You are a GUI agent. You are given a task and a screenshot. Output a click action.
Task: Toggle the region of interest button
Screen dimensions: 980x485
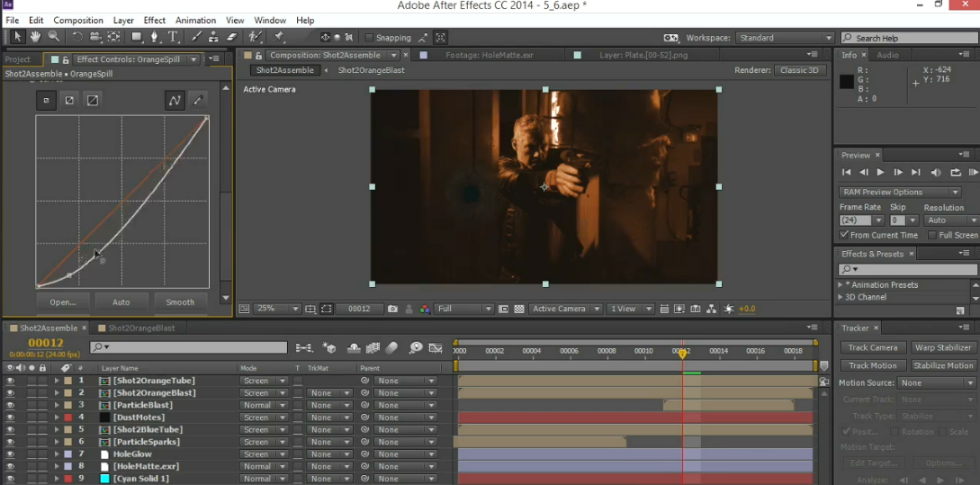coord(327,309)
